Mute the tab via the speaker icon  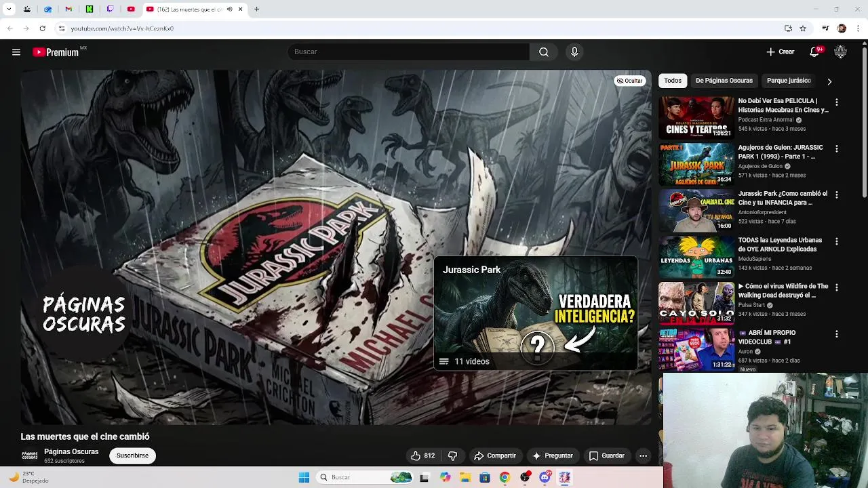click(x=229, y=9)
